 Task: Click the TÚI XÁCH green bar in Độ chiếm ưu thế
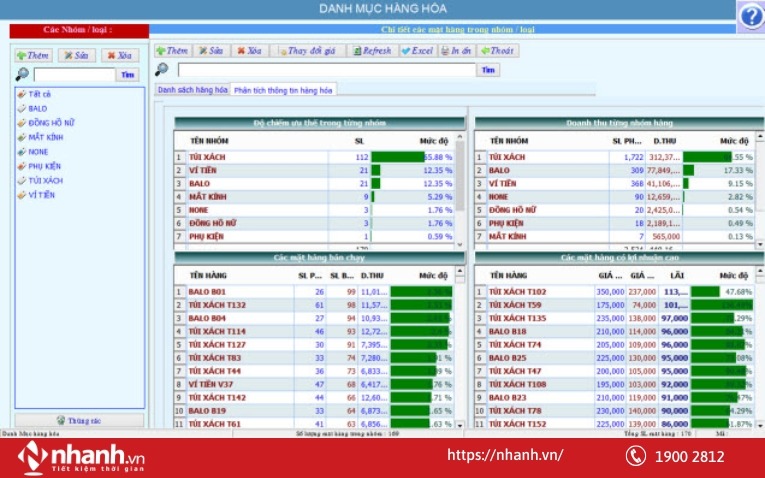(398, 157)
